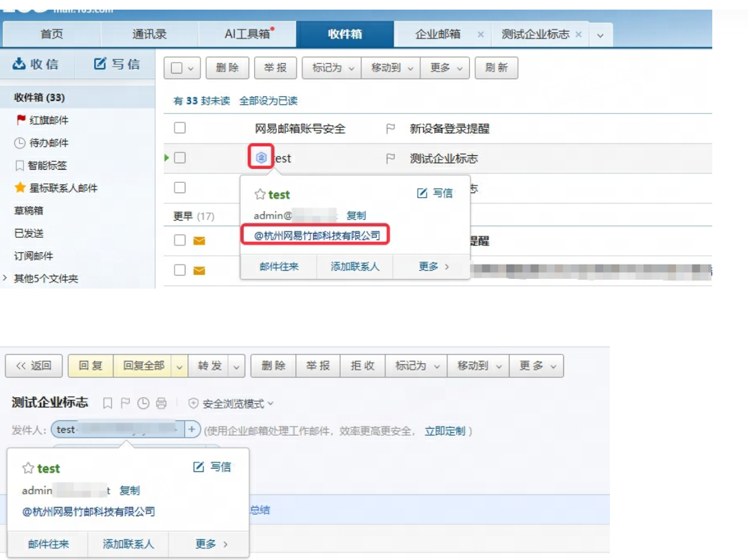Click the inbox 举报 button
The height and width of the screenshot is (560, 748).
click(275, 68)
